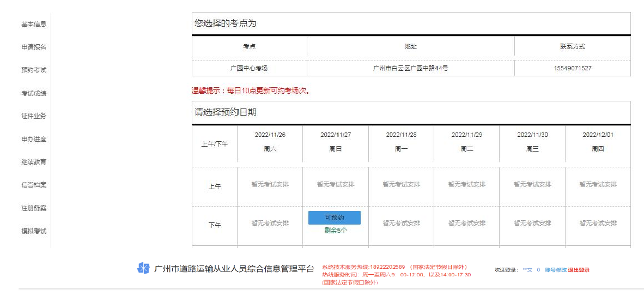Select 申请报名 from the left menu
Viewport: 644px width, 296px height.
(x=34, y=47)
